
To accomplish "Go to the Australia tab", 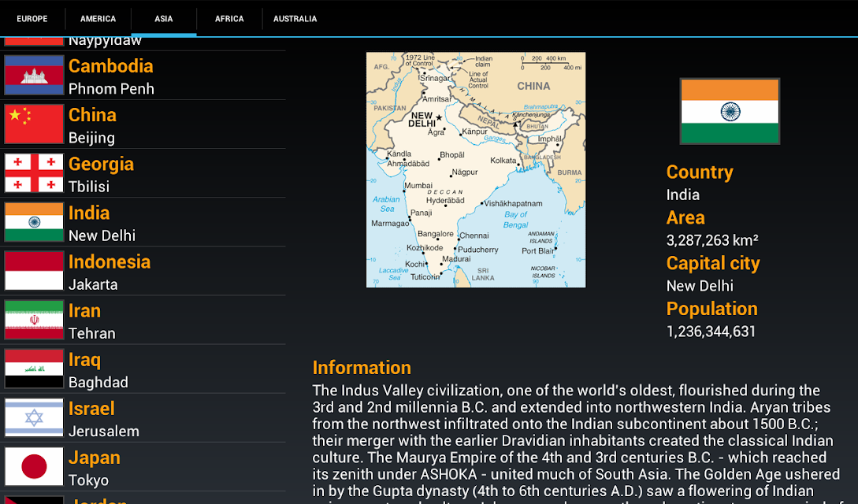I will [295, 19].
